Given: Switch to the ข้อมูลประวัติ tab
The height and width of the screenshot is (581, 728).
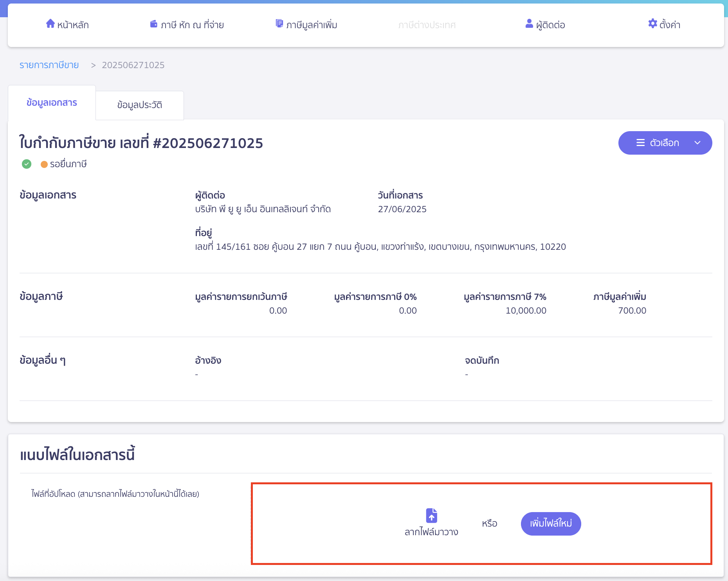Looking at the screenshot, I should 139,105.
